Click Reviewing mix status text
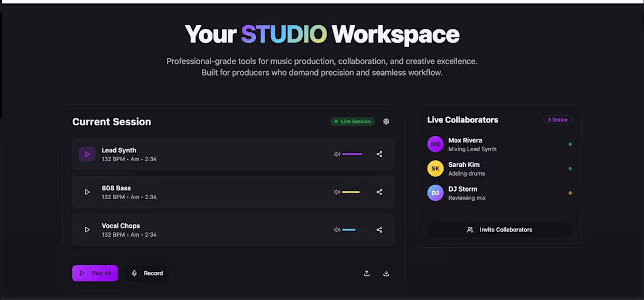 pos(467,197)
